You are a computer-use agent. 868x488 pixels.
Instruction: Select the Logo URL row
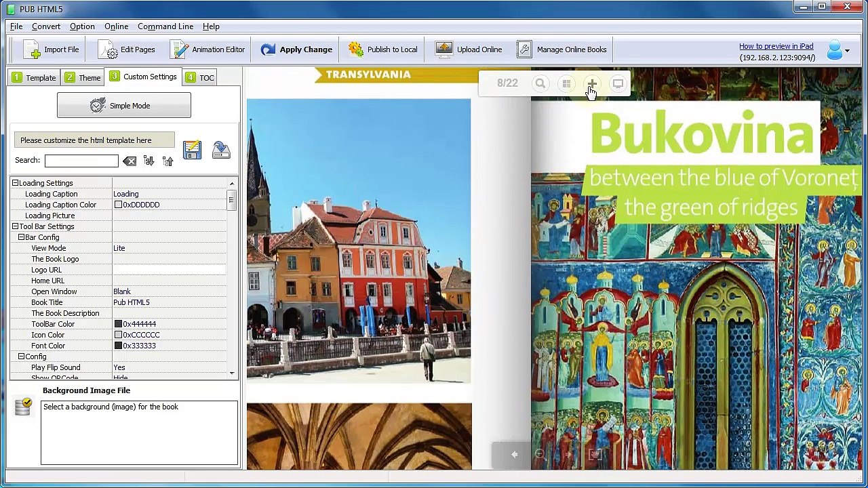click(x=119, y=270)
